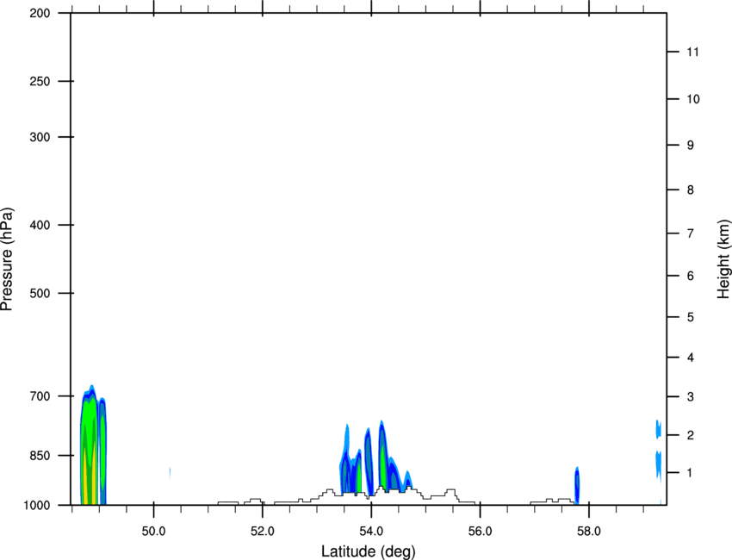Pick the 9 km height label
The height and width of the screenshot is (560, 732).
click(x=691, y=146)
